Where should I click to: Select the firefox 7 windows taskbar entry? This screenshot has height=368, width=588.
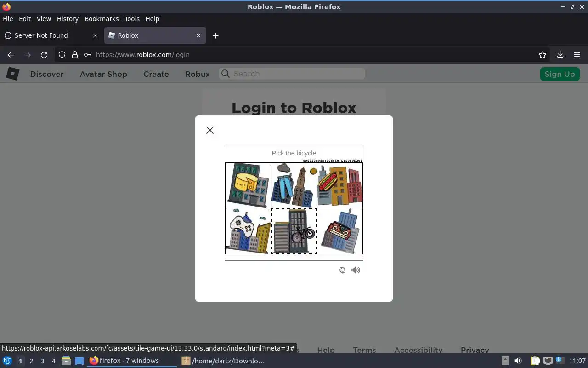pos(132,361)
